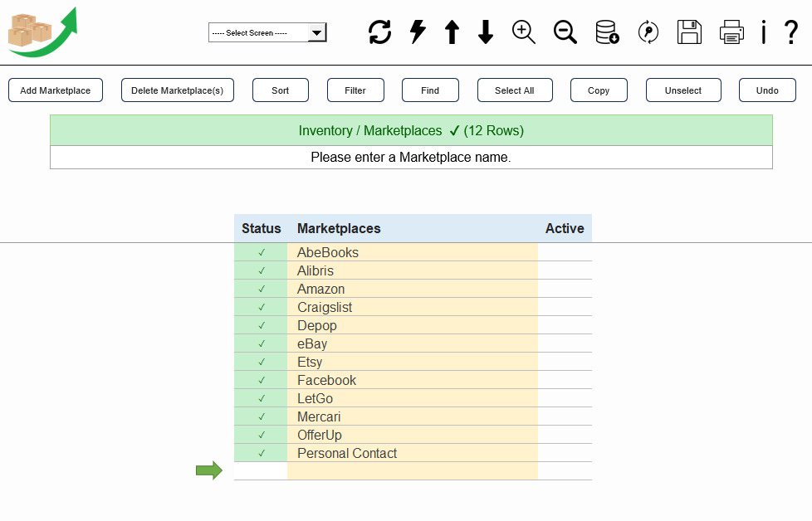Screen dimensions: 812x521
Task: Click the up arrow toolbar icon
Action: click(x=452, y=32)
